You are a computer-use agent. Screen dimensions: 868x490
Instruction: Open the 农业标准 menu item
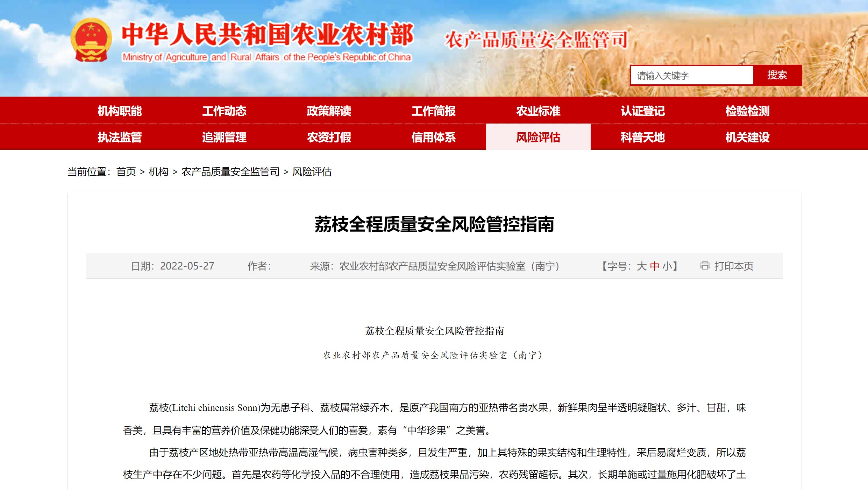click(538, 111)
